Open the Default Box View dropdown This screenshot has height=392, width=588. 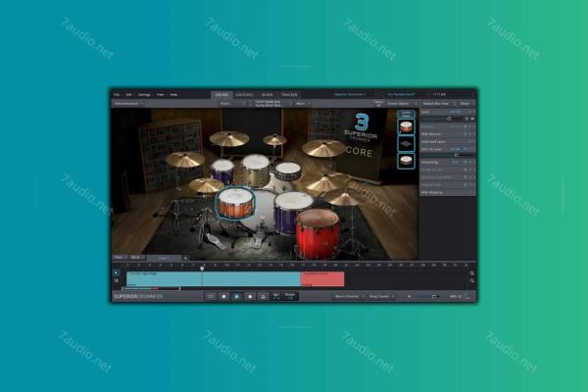click(439, 104)
